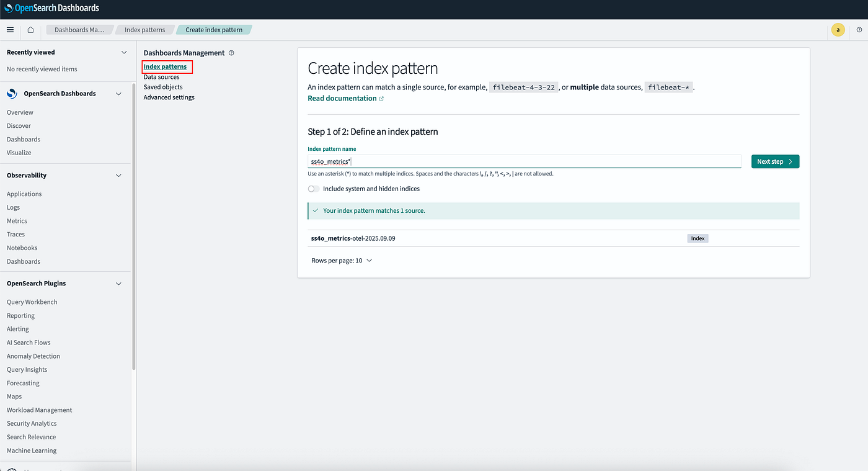Click the Create index pattern breadcrumb
868x471 pixels.
point(214,30)
